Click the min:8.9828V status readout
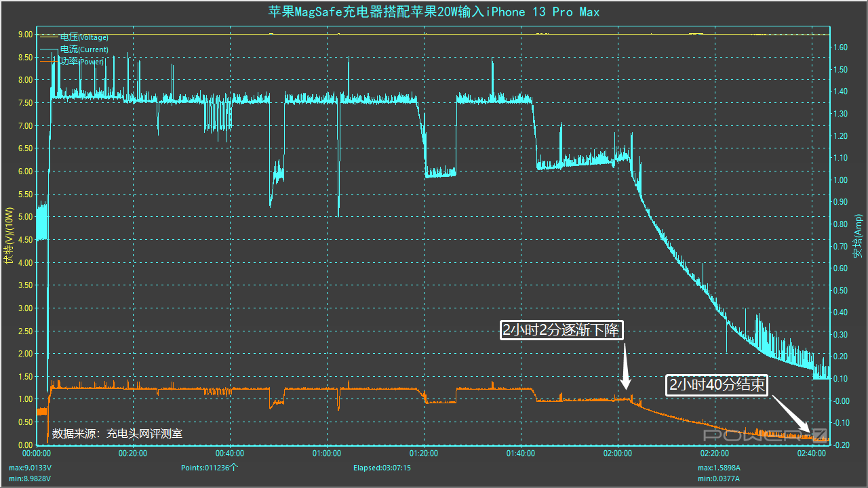 (31, 479)
